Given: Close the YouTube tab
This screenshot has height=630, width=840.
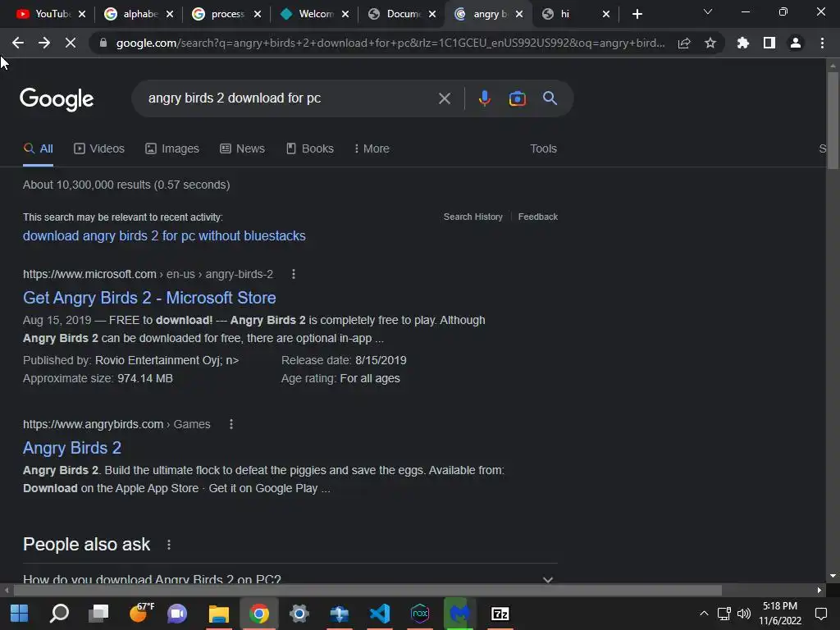Looking at the screenshot, I should click(x=82, y=15).
